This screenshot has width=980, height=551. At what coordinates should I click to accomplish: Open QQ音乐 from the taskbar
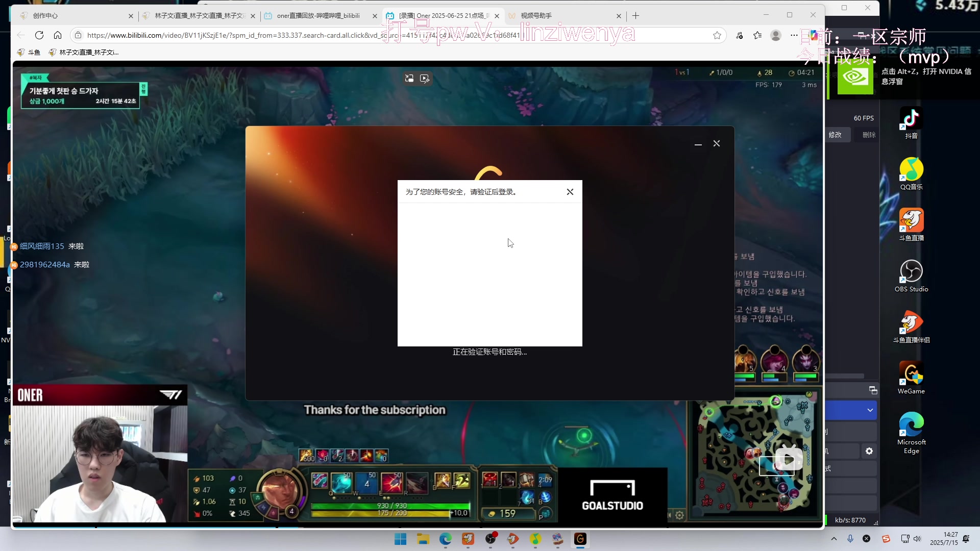pos(535,539)
